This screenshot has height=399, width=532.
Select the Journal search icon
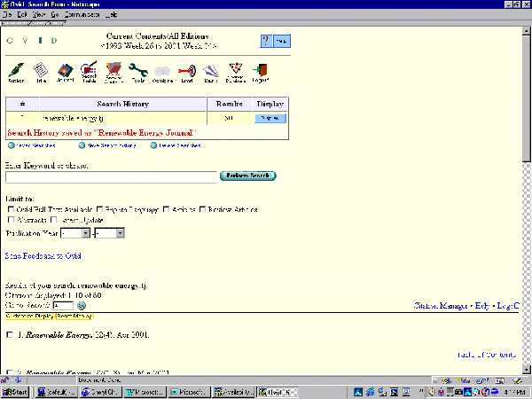65,73
